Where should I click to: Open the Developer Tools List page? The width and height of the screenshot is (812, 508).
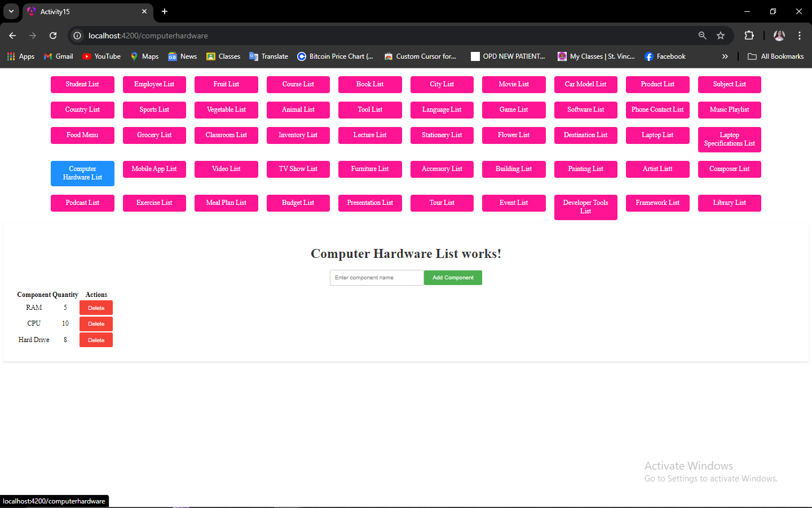click(586, 207)
